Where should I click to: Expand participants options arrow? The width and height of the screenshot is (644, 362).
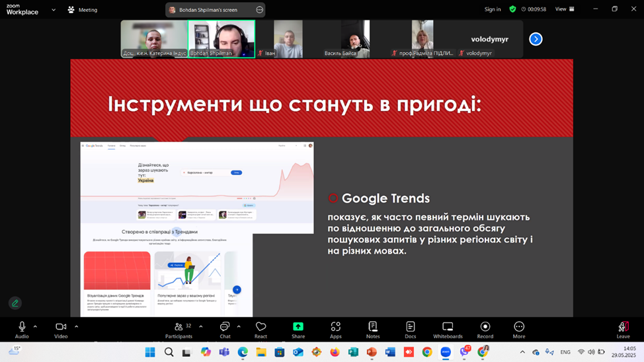(201, 327)
